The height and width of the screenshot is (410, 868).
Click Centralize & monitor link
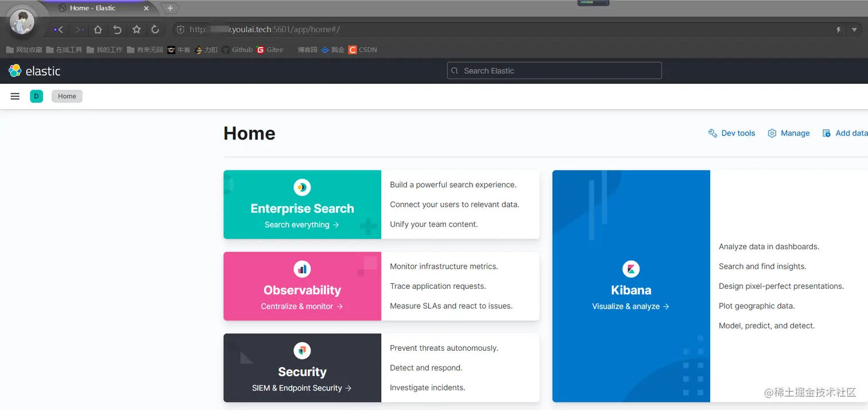coord(302,306)
